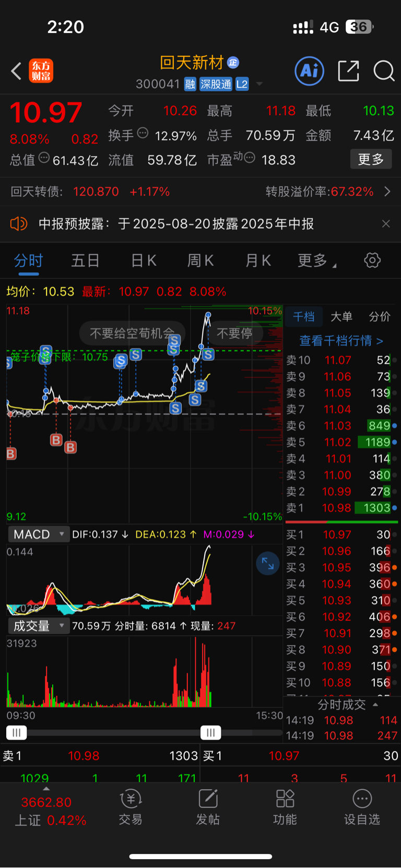Viewport: 401px width, 868px height.
Task: Switch to 日K chart tab
Action: click(x=144, y=260)
